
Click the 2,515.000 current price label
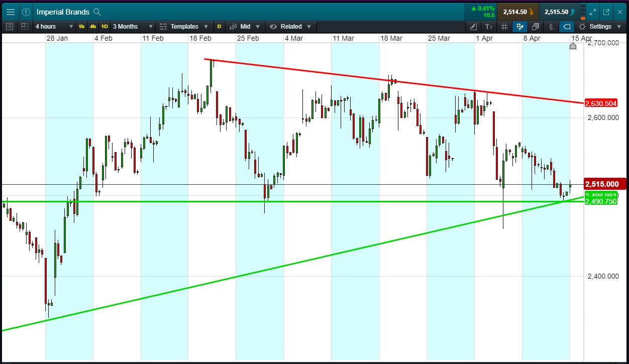point(604,184)
